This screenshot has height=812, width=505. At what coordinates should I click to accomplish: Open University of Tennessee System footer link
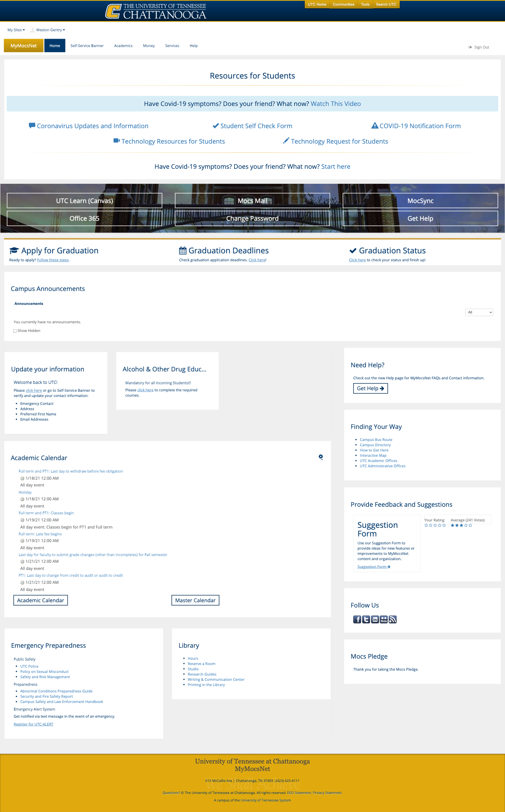coord(266,800)
